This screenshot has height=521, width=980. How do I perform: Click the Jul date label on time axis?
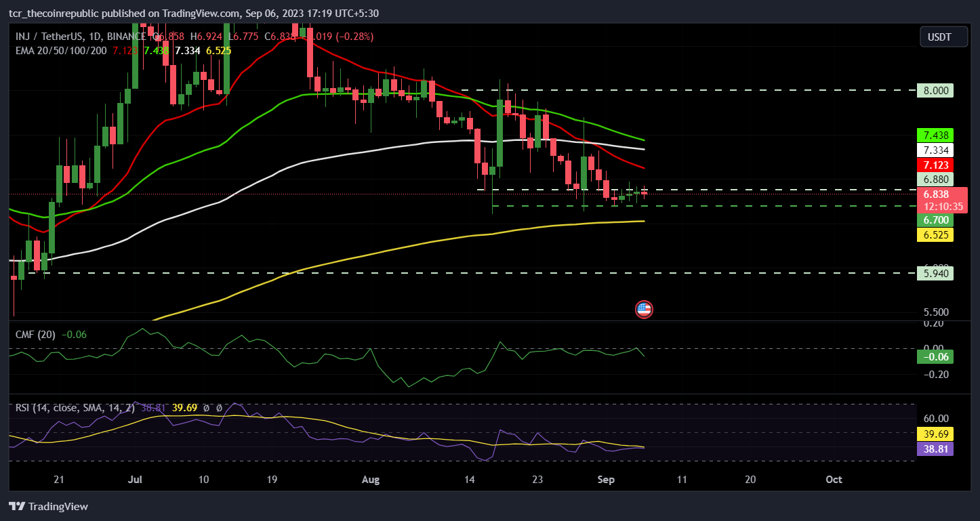(x=135, y=479)
